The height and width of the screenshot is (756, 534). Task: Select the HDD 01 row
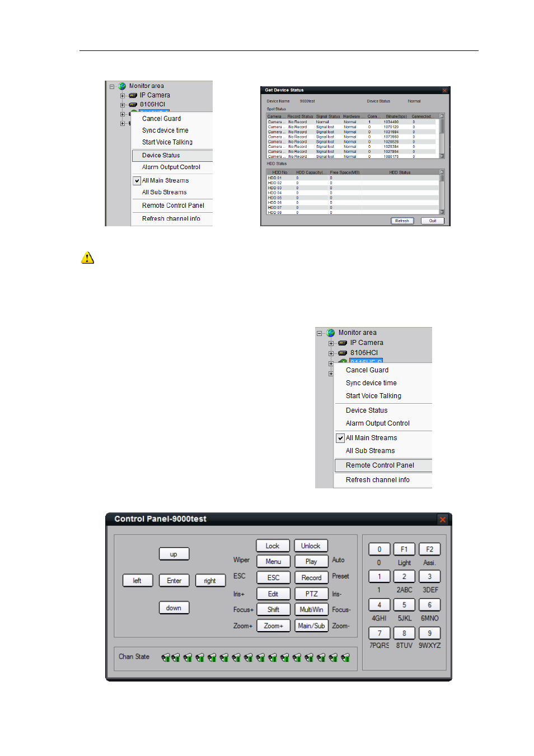[353, 178]
